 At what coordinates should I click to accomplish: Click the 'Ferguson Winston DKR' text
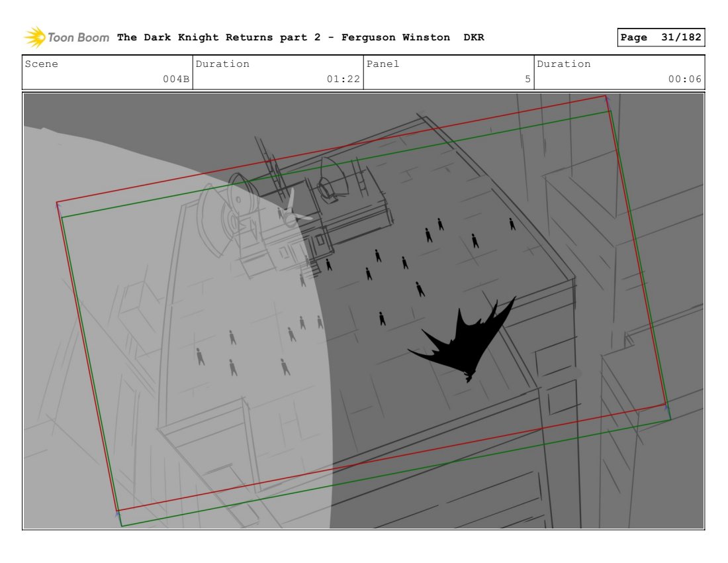point(413,38)
